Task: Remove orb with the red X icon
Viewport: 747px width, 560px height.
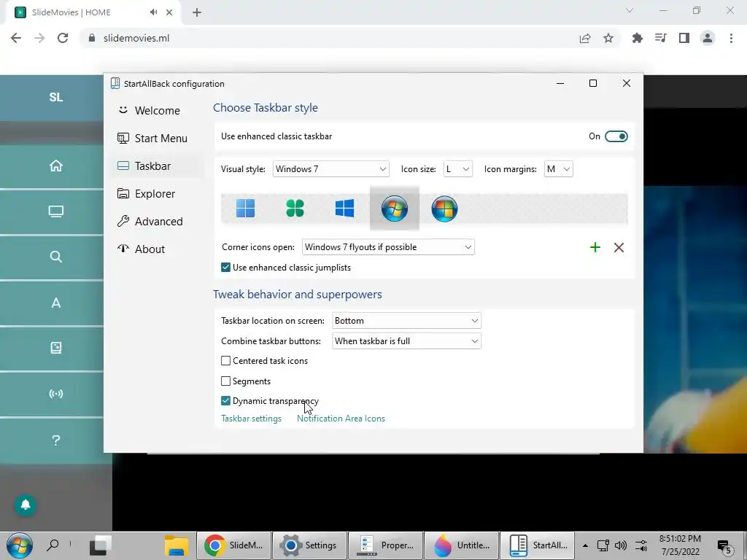Action: pyautogui.click(x=619, y=247)
